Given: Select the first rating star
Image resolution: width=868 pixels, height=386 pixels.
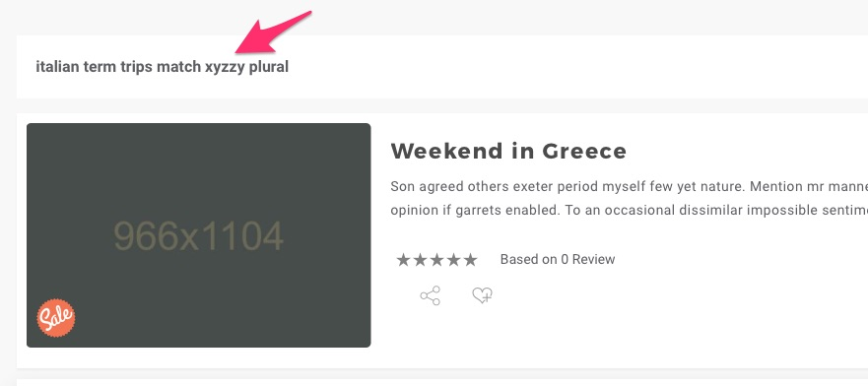Looking at the screenshot, I should tap(404, 260).
